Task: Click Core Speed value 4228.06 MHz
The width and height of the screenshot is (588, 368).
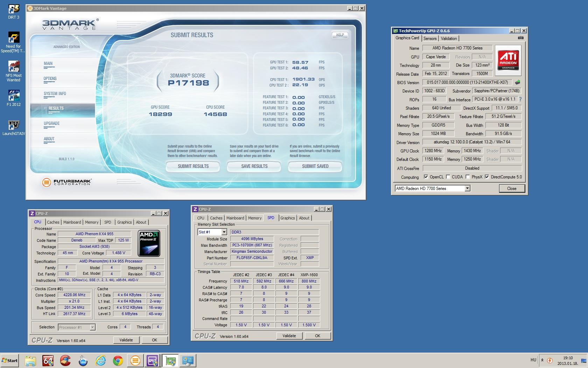Action: pos(74,295)
